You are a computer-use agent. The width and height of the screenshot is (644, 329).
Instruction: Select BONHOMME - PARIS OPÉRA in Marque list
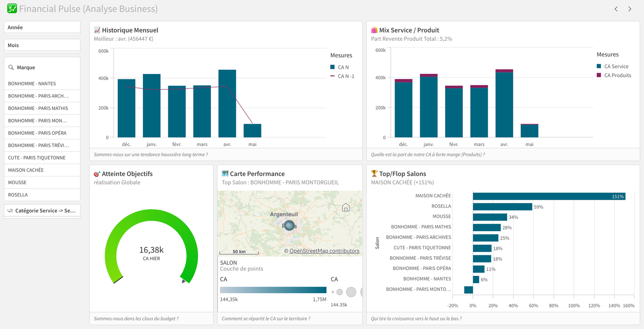pyautogui.click(x=42, y=133)
